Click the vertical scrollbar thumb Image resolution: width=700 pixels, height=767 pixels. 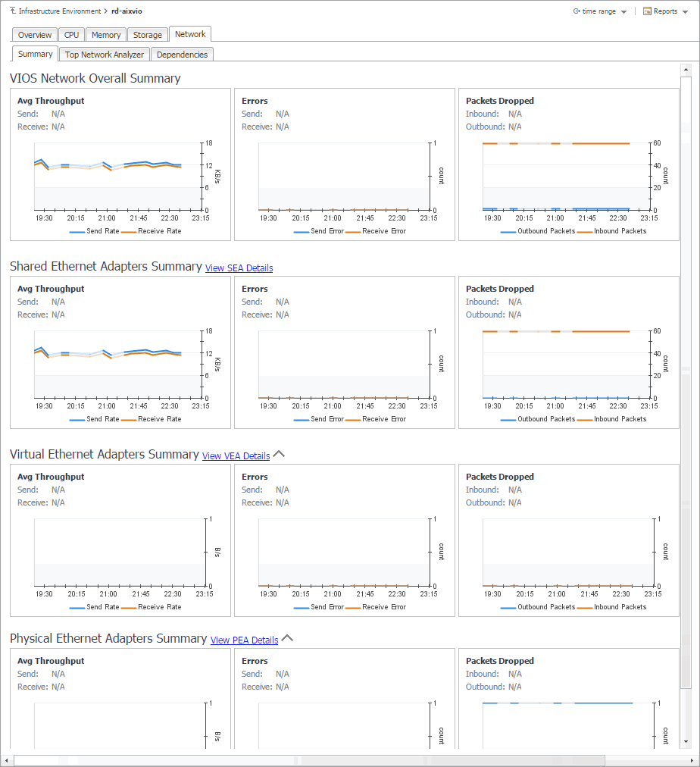(x=686, y=379)
